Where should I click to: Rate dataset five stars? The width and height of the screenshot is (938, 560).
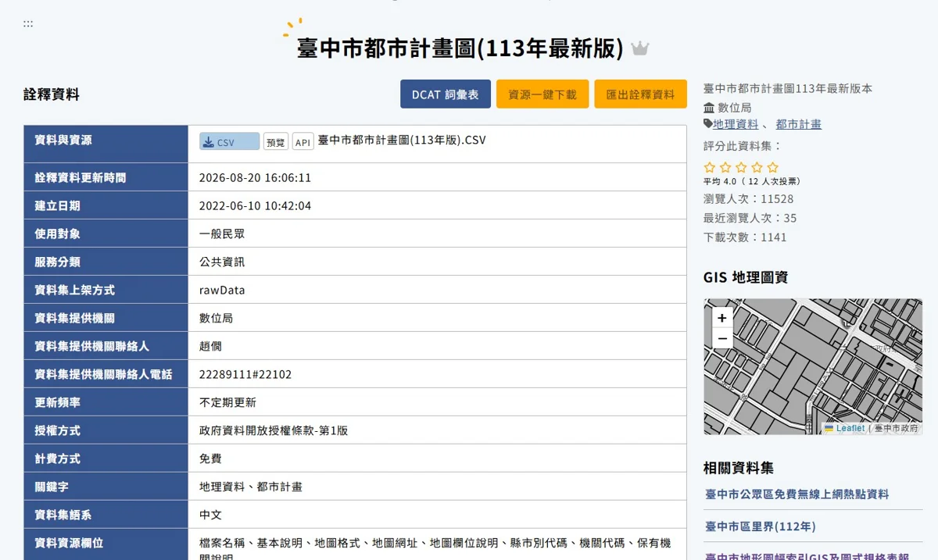(x=772, y=167)
